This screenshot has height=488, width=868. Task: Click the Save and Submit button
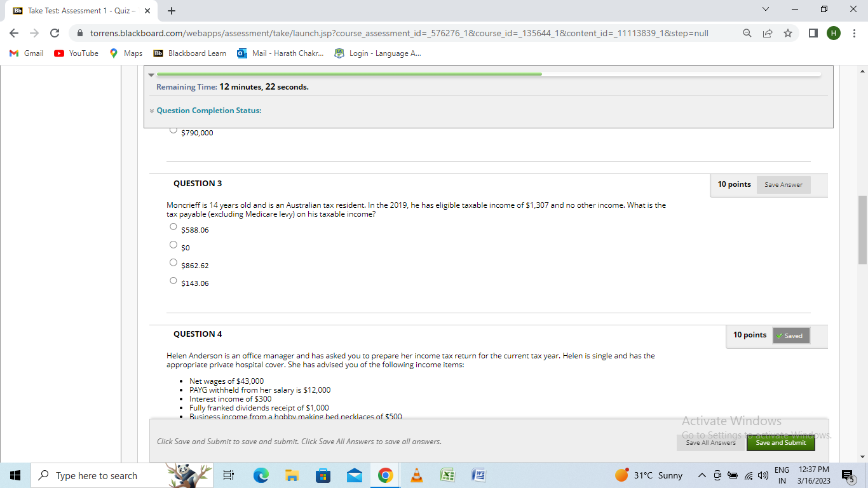[781, 443]
